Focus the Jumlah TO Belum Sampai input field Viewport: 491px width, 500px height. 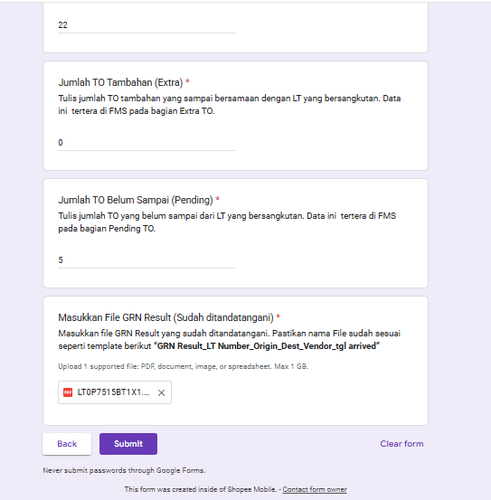[147, 260]
